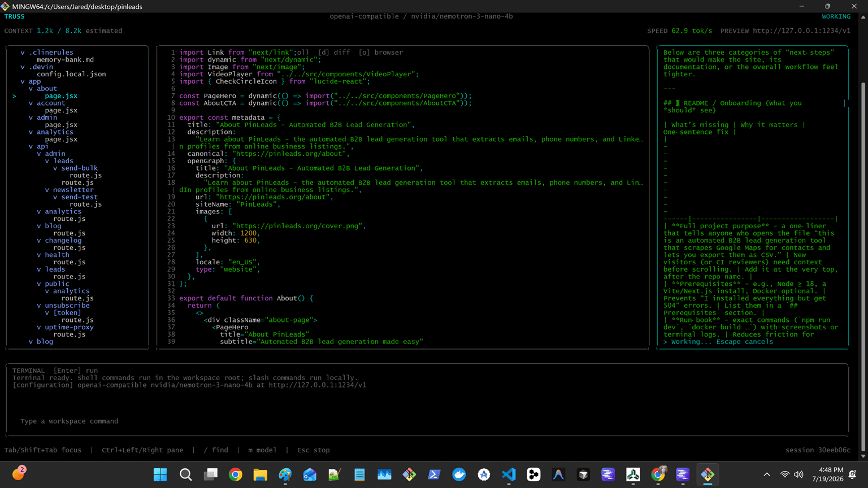868x488 pixels.
Task: Select the uptime-proxy folder label
Action: pos(69,328)
